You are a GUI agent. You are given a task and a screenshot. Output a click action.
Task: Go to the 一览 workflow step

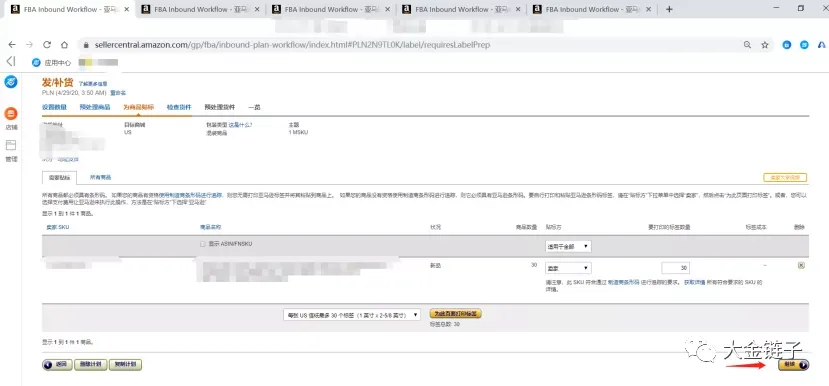pyautogui.click(x=254, y=107)
